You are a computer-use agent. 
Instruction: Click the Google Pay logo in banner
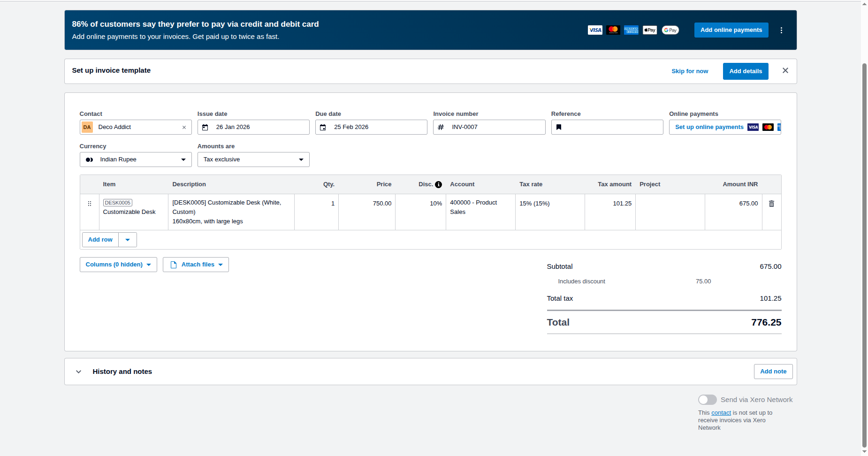pos(670,30)
